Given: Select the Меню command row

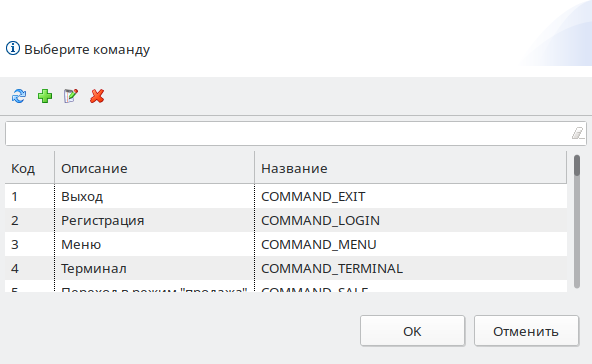Looking at the screenshot, I should pyautogui.click(x=286, y=244).
